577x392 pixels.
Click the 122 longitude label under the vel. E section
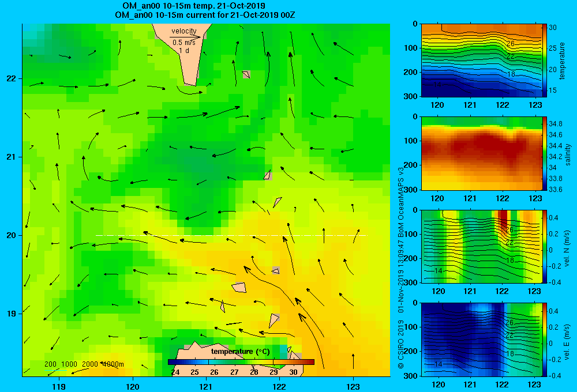coord(502,385)
